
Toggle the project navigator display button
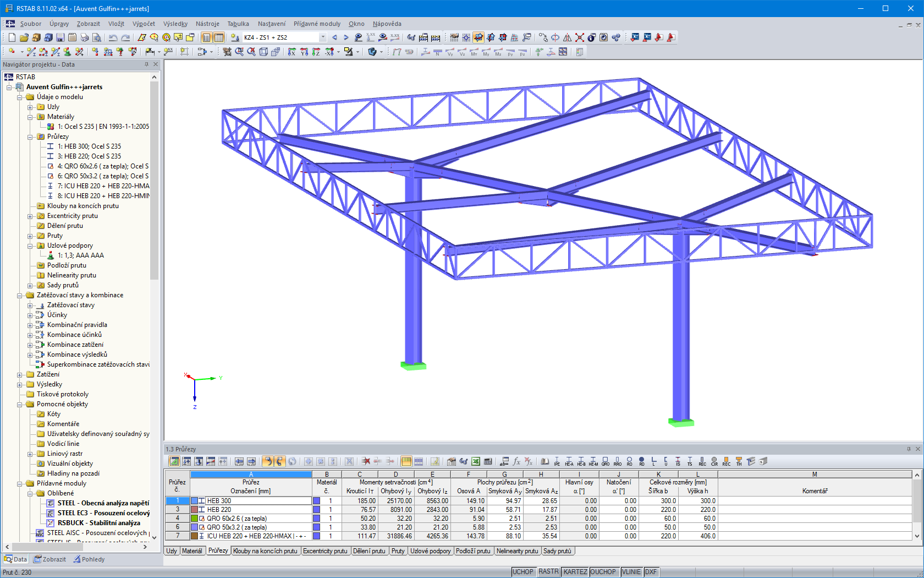point(207,37)
